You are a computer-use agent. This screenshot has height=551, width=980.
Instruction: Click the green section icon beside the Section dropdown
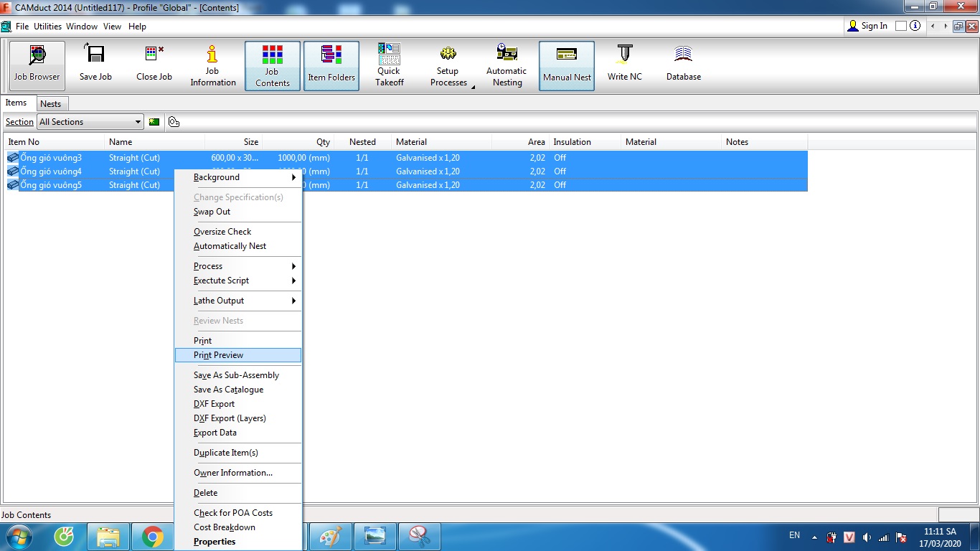click(154, 122)
